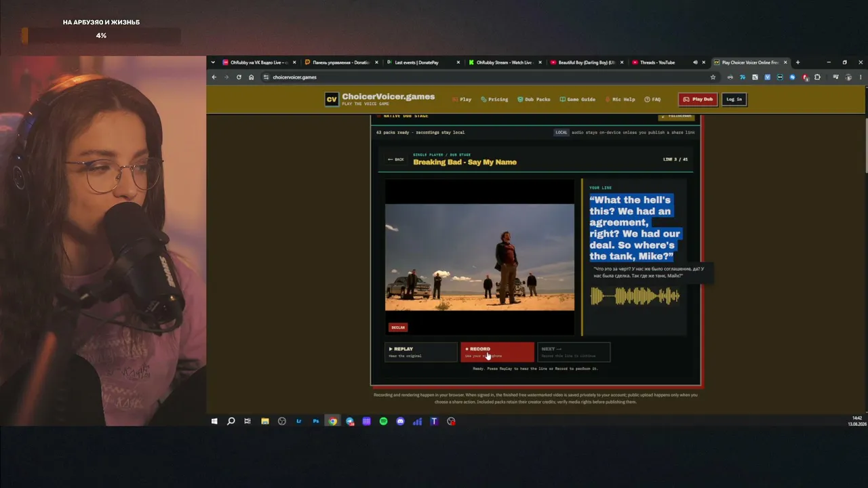Start recording with the Record button
This screenshot has height=488, width=868.
497,352
